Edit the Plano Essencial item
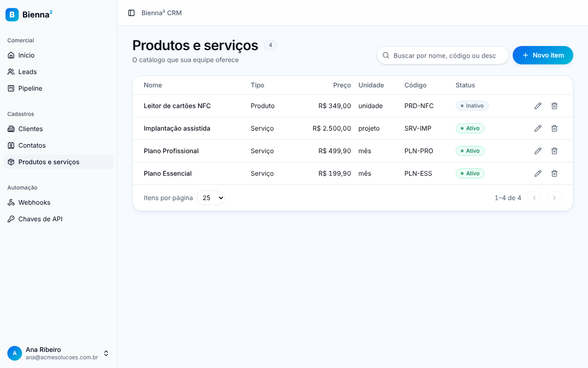588x368 pixels. point(538,173)
